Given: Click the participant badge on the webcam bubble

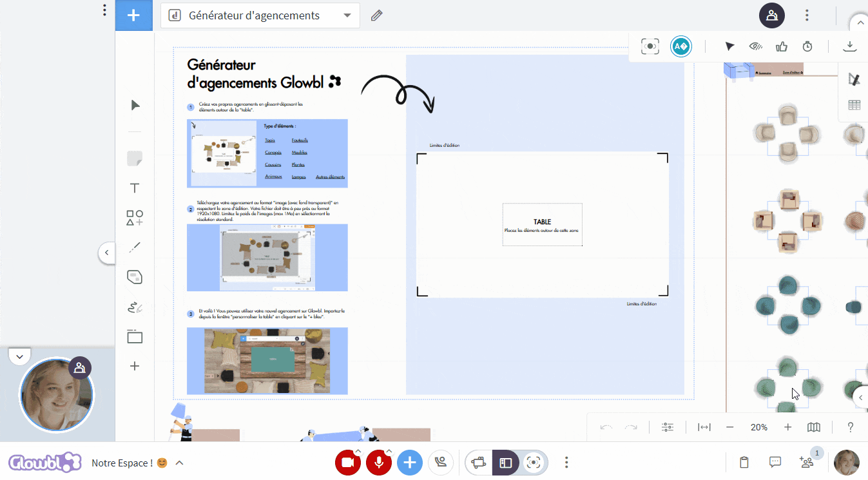Looking at the screenshot, I should (x=80, y=368).
